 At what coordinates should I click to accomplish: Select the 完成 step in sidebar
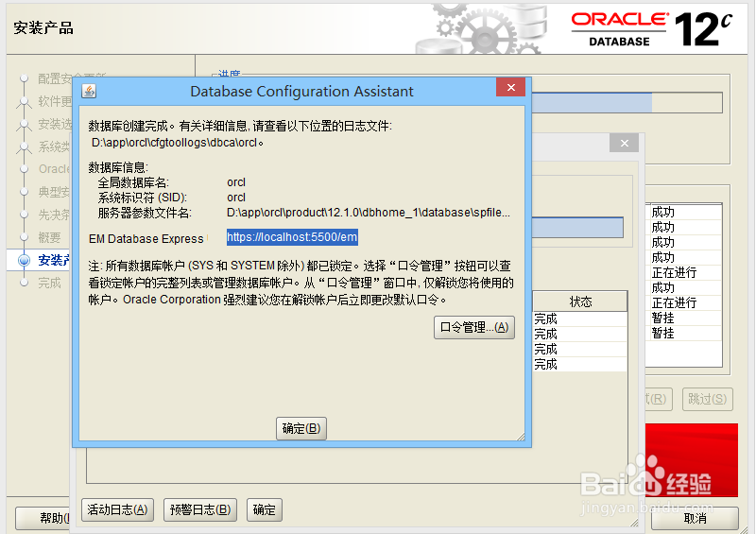pos(50,283)
